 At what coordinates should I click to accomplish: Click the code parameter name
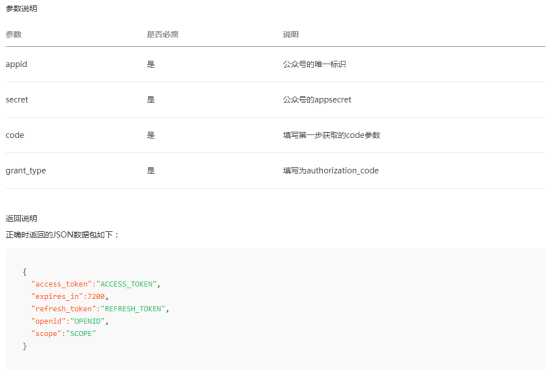tap(15, 135)
